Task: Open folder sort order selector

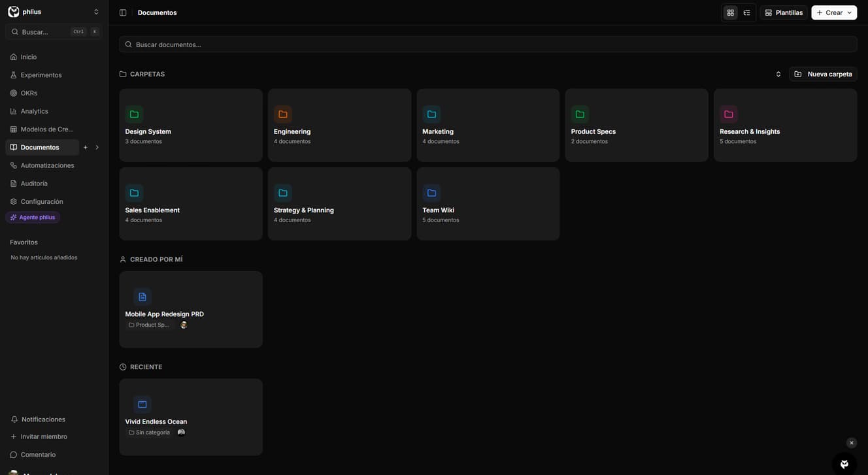Action: [778, 74]
